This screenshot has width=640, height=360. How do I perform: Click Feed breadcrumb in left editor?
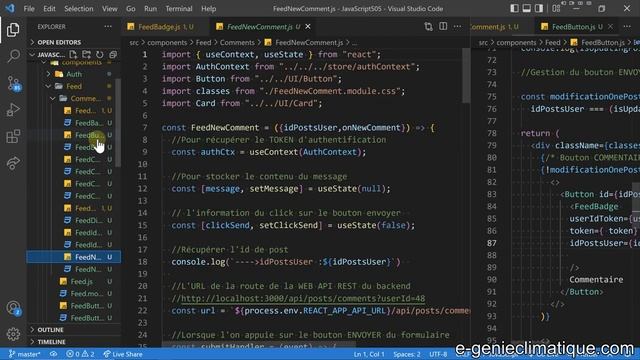coord(203,42)
